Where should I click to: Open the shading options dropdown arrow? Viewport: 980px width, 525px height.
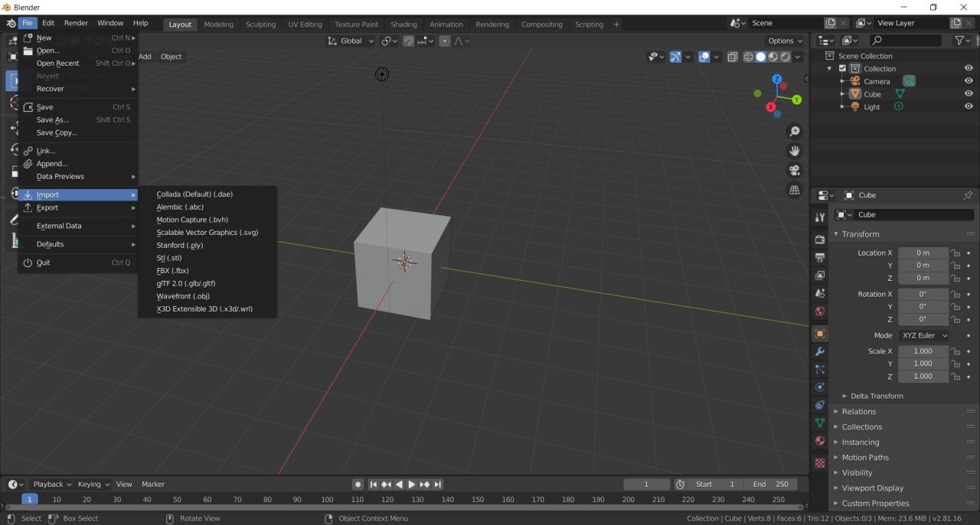click(799, 57)
